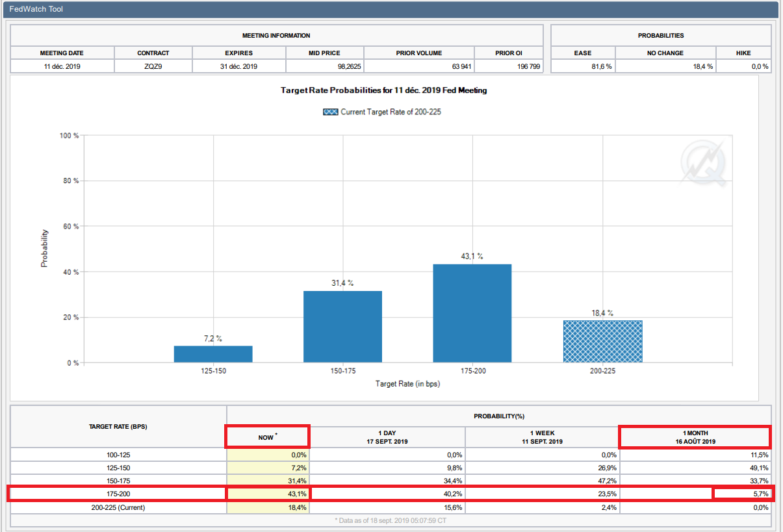
Task: Click the FedWatch Tool panel title
Action: point(36,10)
